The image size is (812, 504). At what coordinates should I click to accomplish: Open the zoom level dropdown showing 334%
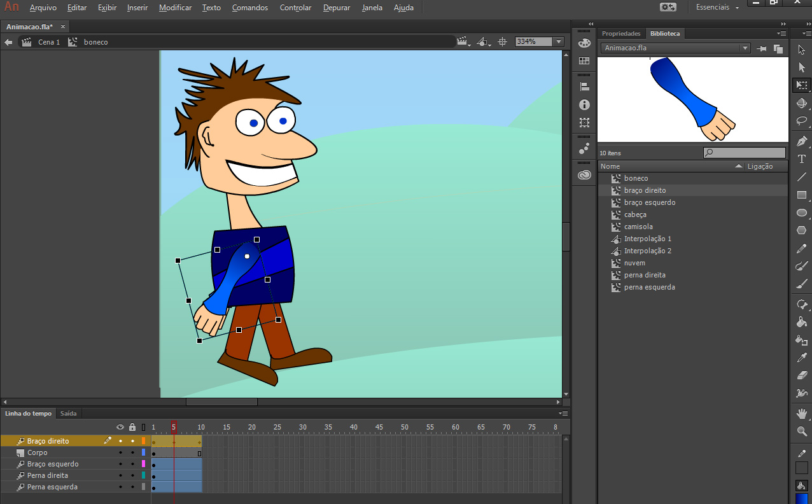point(557,41)
